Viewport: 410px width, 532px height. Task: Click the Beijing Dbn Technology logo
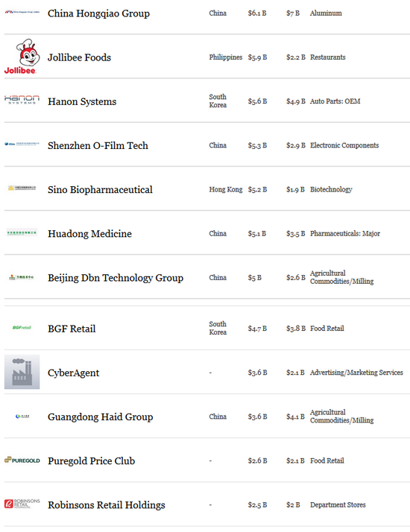[x=22, y=277]
